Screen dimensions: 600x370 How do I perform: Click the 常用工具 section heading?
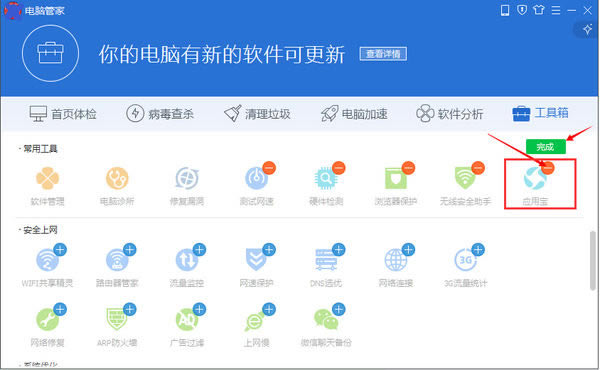coord(40,149)
